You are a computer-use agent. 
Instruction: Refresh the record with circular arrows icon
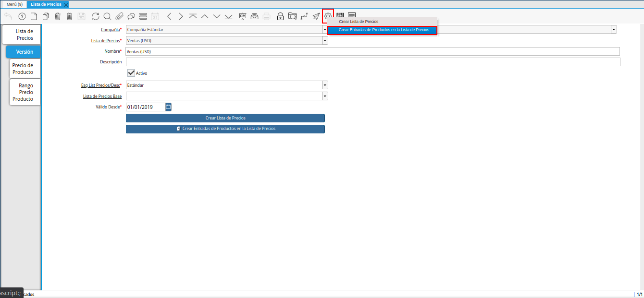(96, 16)
